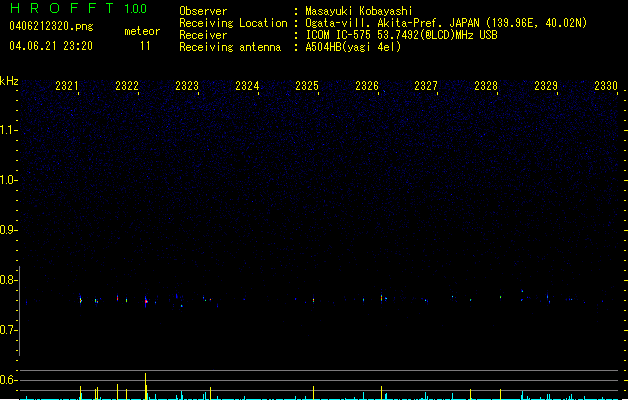Jump to the 2323 time marker

[187, 87]
